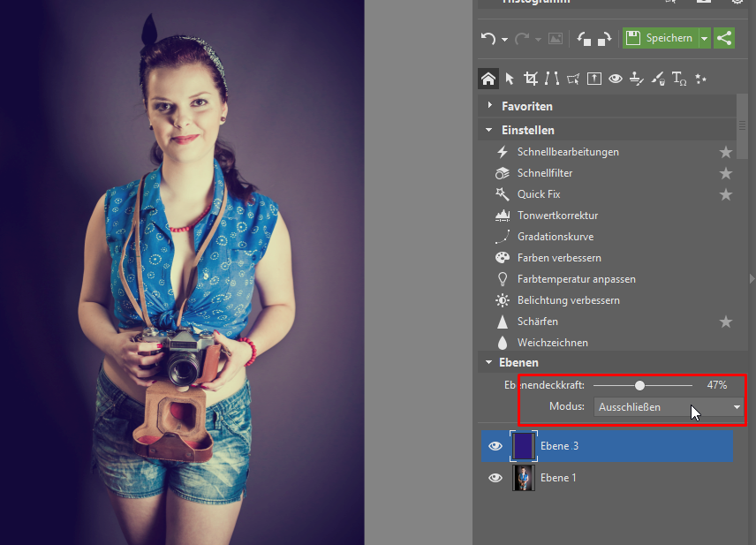The width and height of the screenshot is (756, 545).
Task: Select the polygon selection tools icon
Action: coord(573,79)
